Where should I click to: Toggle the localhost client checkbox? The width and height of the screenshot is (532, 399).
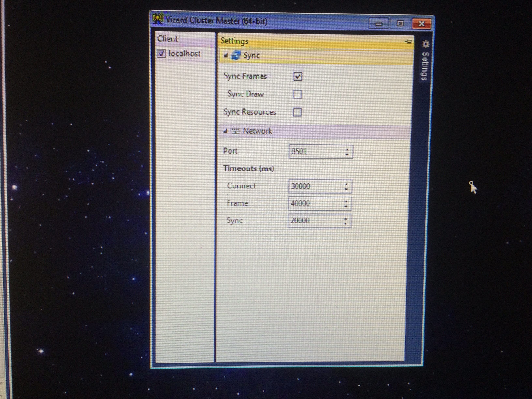click(x=161, y=53)
